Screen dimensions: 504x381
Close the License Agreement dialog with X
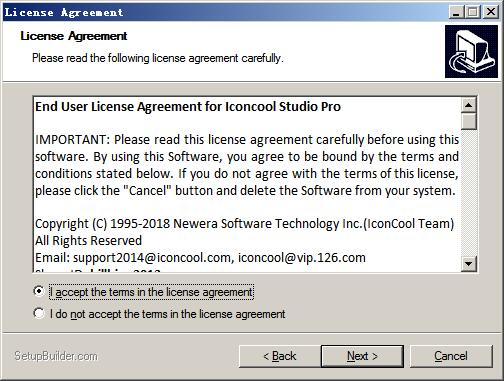coord(491,12)
